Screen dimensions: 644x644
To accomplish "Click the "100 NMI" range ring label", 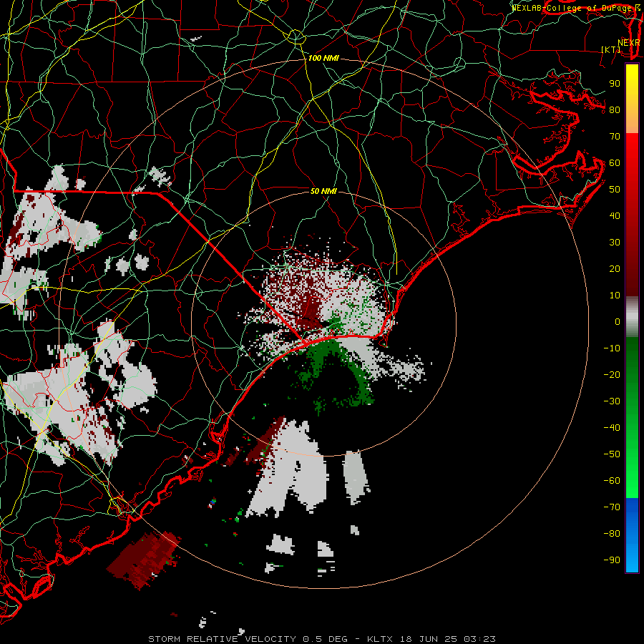I will [x=323, y=59].
